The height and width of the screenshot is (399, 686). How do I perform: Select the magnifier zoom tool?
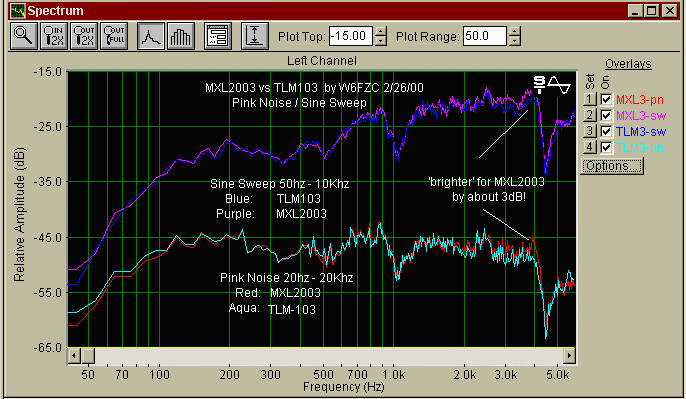[x=24, y=36]
